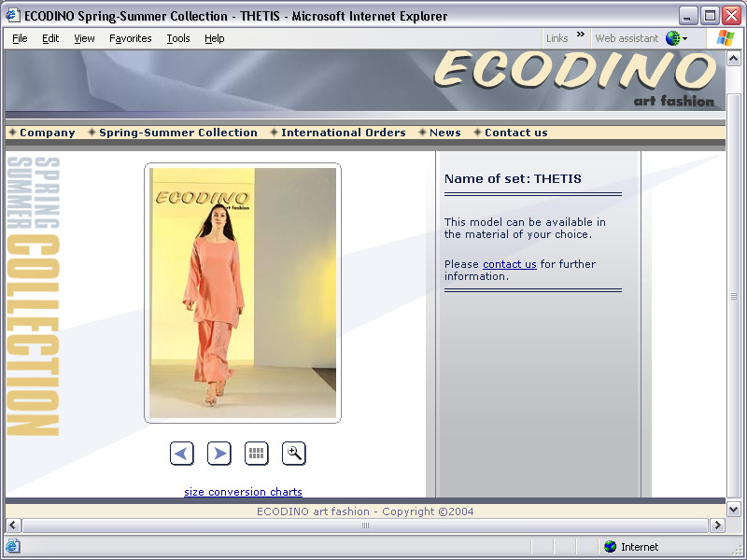Click the horizontal scrollbar left arrow
The image size is (747, 560).
click(x=13, y=525)
